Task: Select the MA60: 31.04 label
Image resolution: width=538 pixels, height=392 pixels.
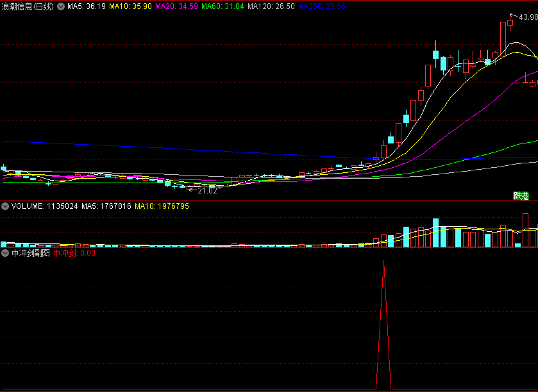Action: (223, 6)
